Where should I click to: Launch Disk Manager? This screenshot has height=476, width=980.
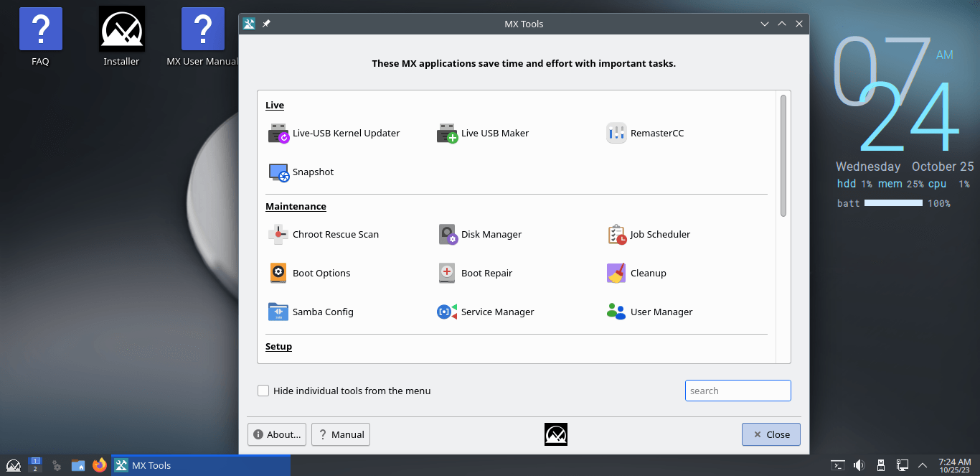point(480,235)
